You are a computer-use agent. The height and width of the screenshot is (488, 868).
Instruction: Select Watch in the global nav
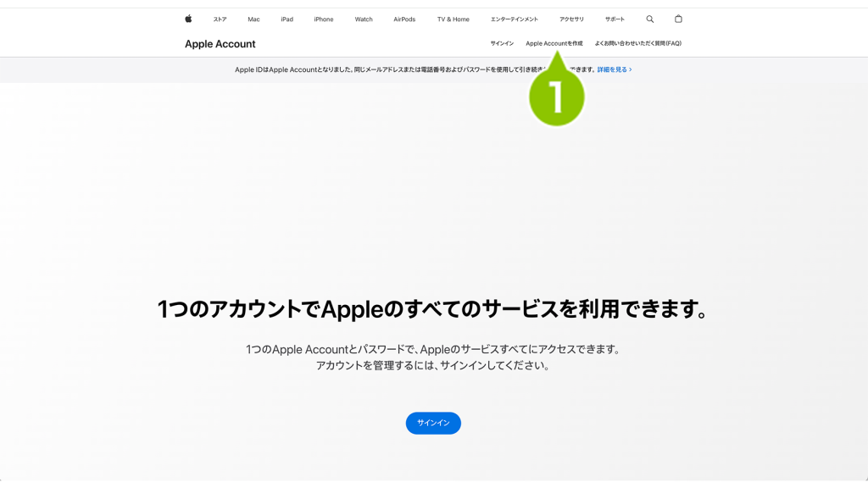coord(364,19)
